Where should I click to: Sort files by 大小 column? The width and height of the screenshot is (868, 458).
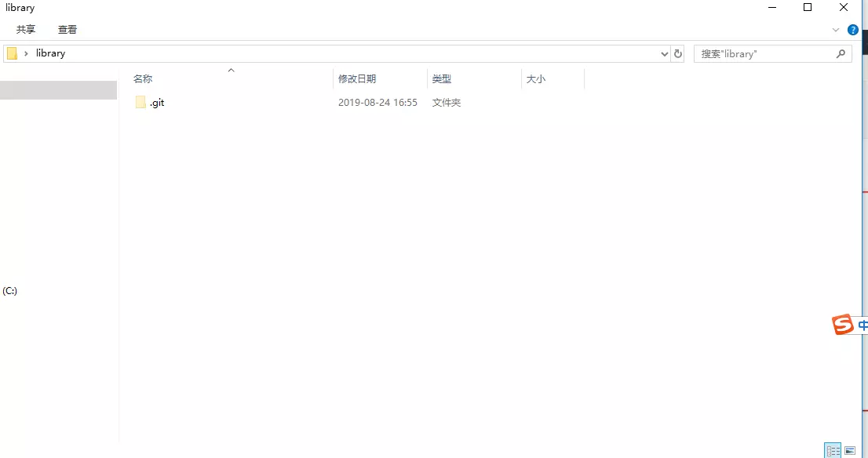tap(536, 78)
